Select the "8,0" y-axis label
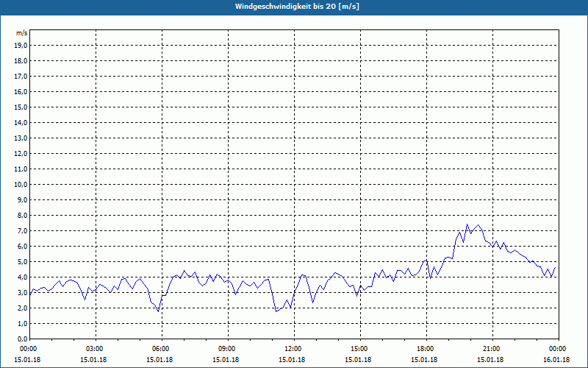The image size is (588, 368). pyautogui.click(x=22, y=215)
